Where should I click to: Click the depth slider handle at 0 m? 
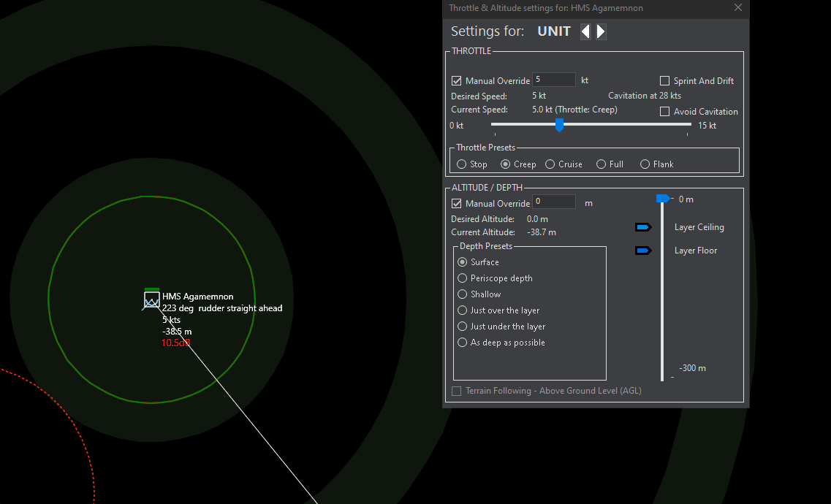click(x=662, y=199)
